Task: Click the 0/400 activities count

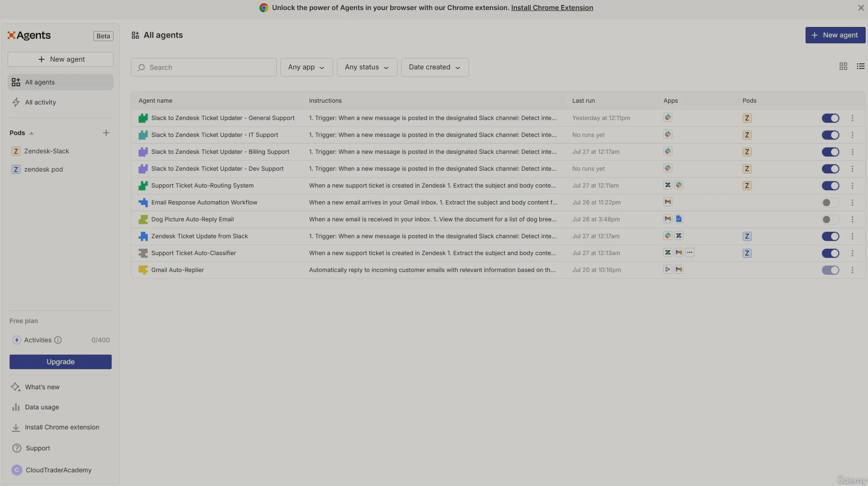Action: pos(100,340)
